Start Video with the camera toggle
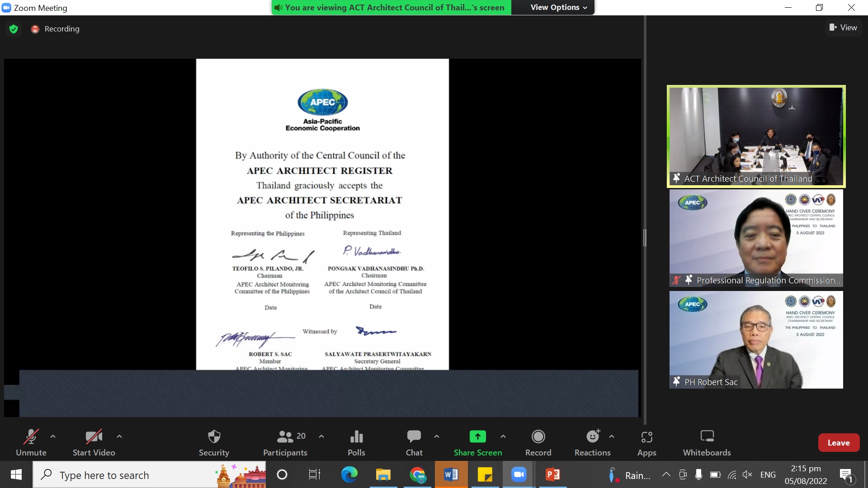This screenshot has width=868, height=488. coord(94,443)
